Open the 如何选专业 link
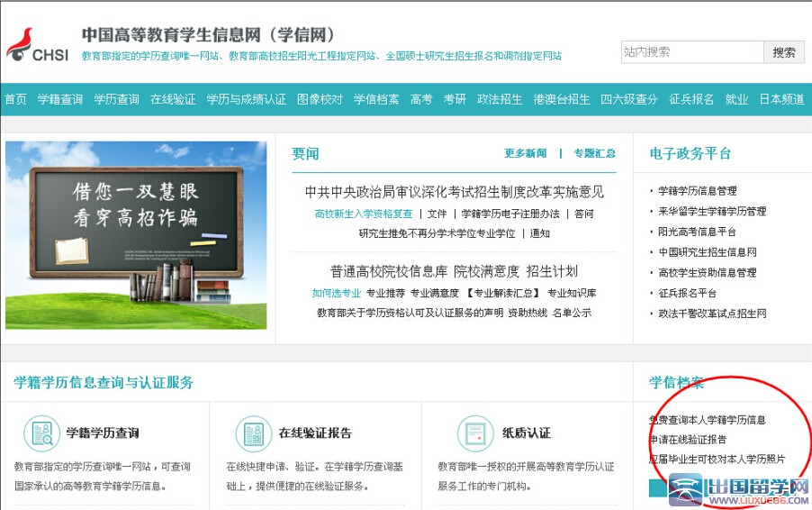This screenshot has width=812, height=510. (336, 293)
